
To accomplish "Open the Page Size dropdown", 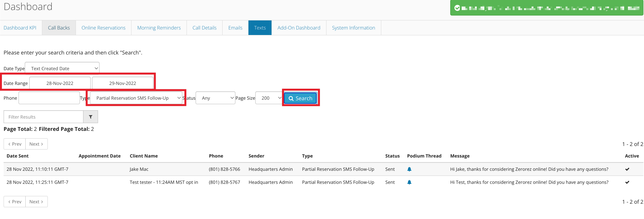I will (x=269, y=98).
